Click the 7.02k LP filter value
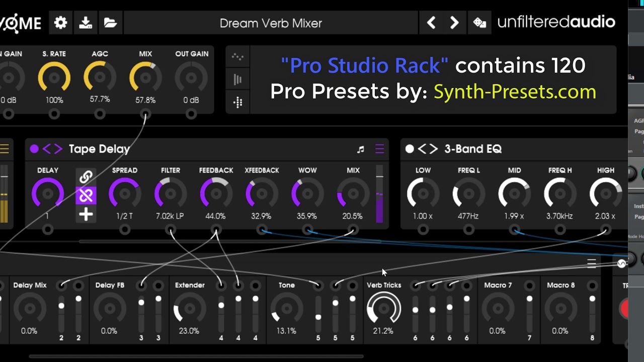 pos(171,216)
